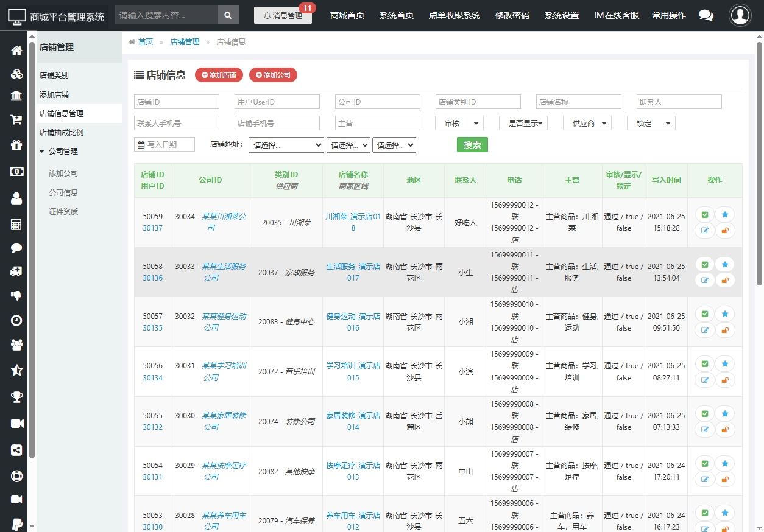Open 系统设置 in the top navigation
This screenshot has height=532, width=764.
tap(562, 16)
